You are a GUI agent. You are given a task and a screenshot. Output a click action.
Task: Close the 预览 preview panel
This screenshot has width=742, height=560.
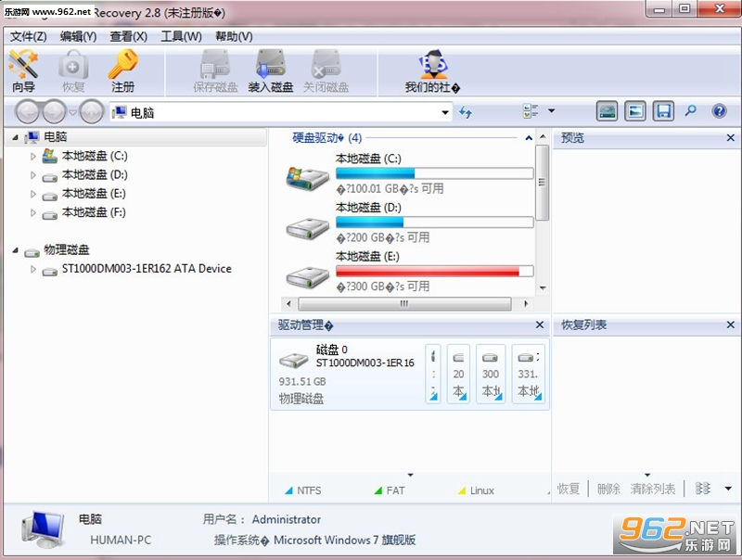click(731, 137)
